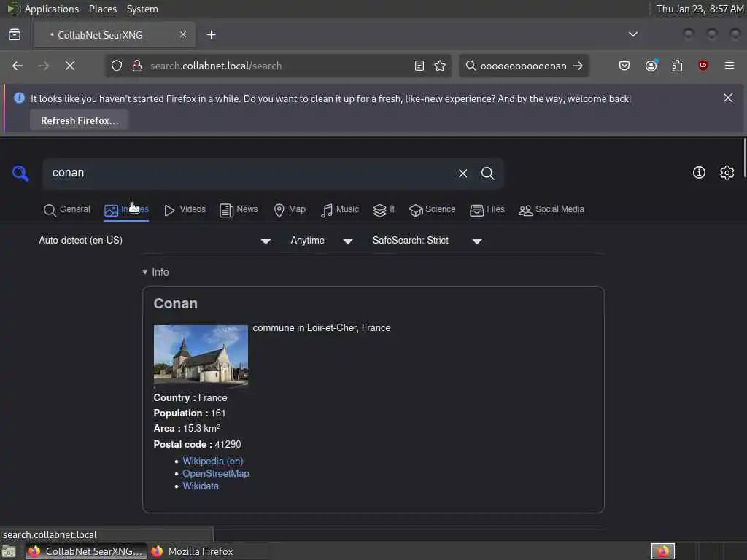Open the Firefox account icon
Screen dimensions: 747x560
[651, 66]
